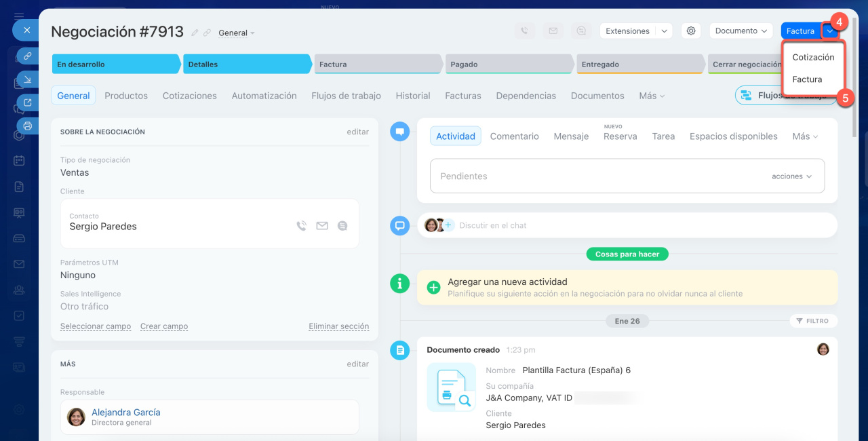Select Cotización from the dropdown menu

(813, 57)
